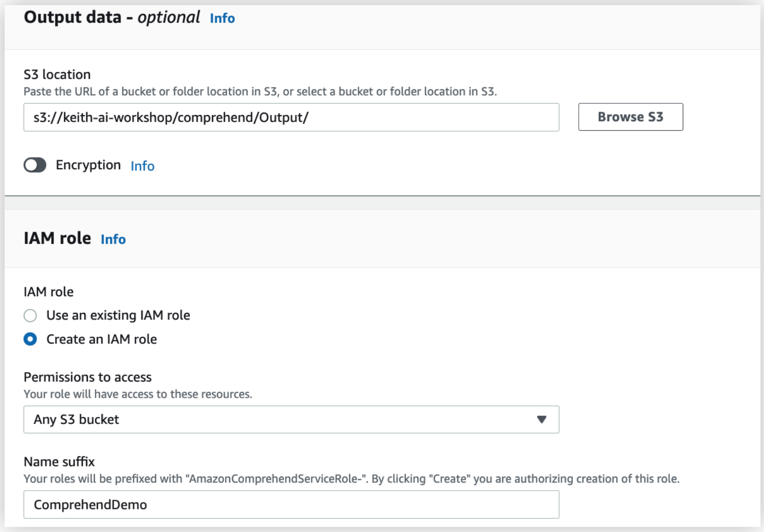Enable the Encryption toggle switch
Screen dimensions: 764x532
coord(35,165)
